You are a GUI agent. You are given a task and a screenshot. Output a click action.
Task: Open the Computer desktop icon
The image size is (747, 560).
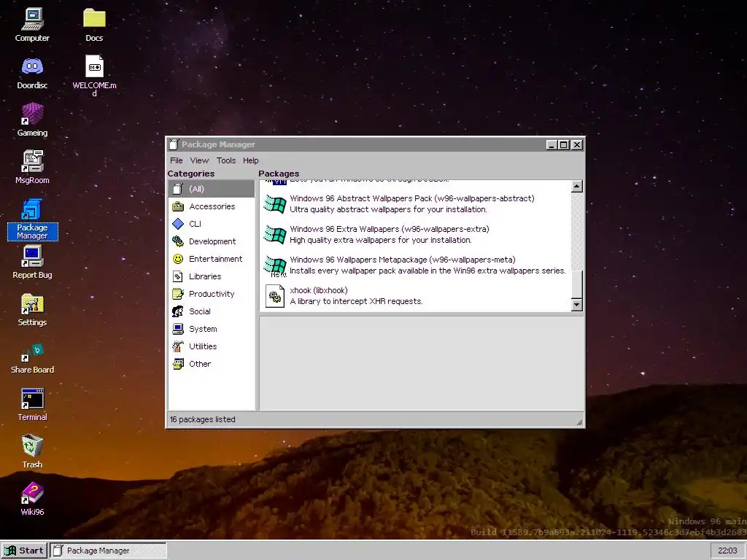32,25
